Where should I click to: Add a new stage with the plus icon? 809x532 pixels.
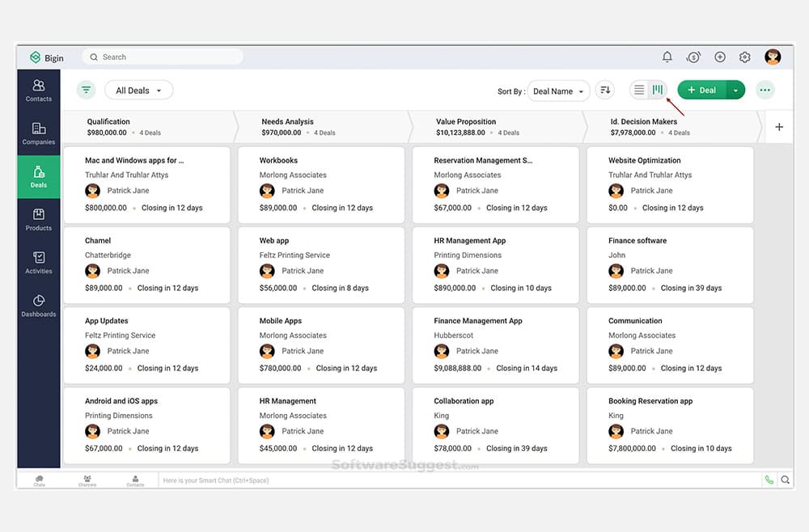point(779,127)
